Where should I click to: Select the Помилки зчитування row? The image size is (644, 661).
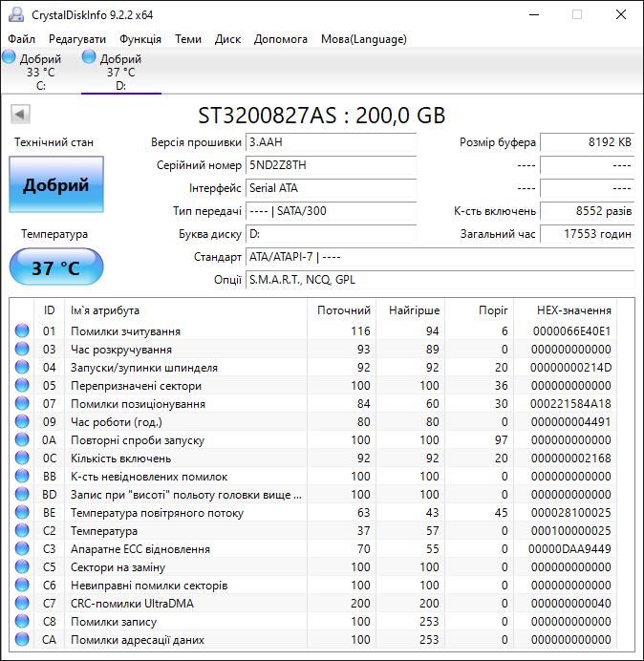click(313, 330)
